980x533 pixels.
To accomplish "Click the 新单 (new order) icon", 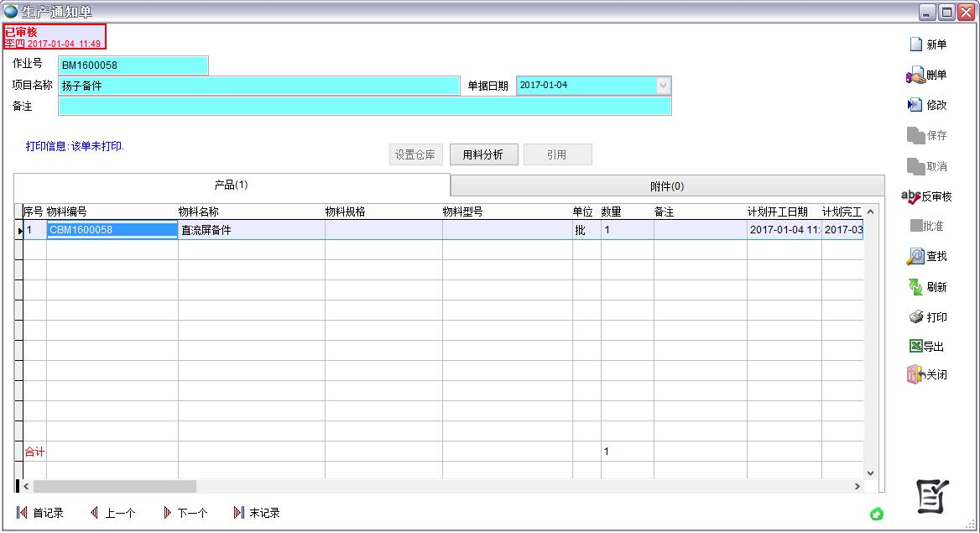I will [x=916, y=44].
